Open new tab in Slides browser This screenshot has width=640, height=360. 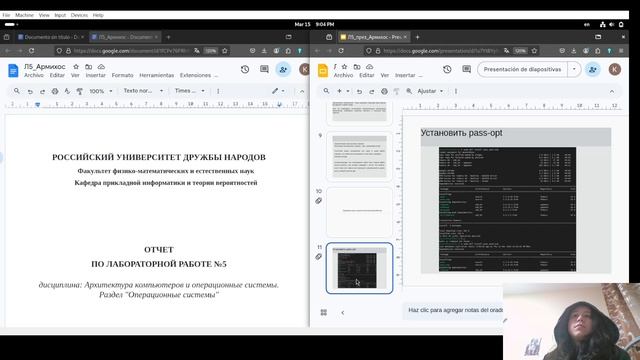coord(417,37)
